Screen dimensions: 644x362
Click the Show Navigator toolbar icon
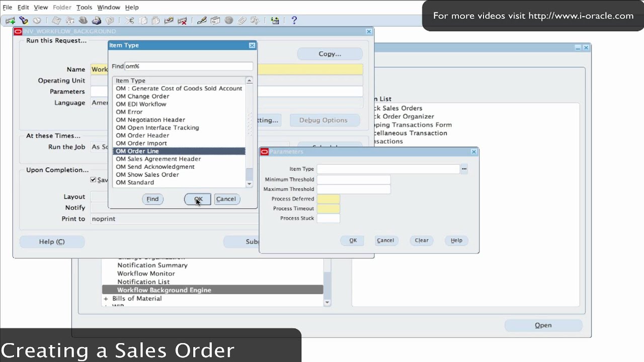coord(37,21)
